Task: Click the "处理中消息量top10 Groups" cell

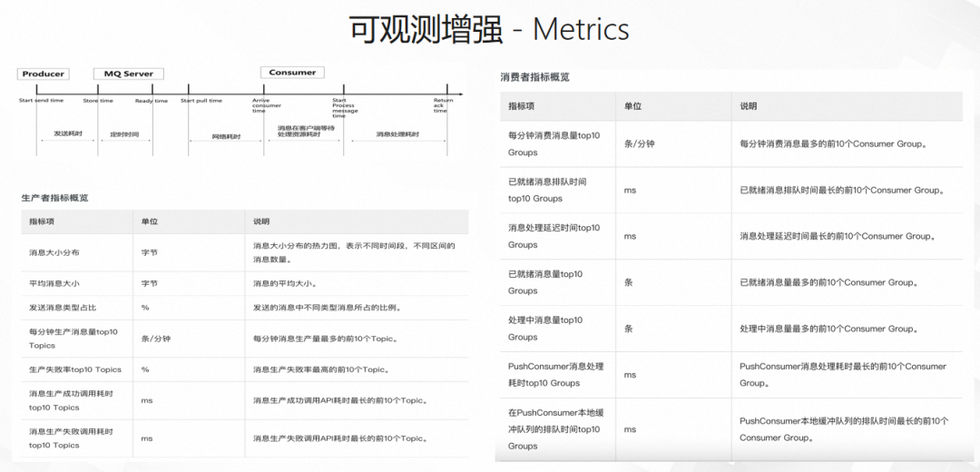Action: click(x=545, y=329)
